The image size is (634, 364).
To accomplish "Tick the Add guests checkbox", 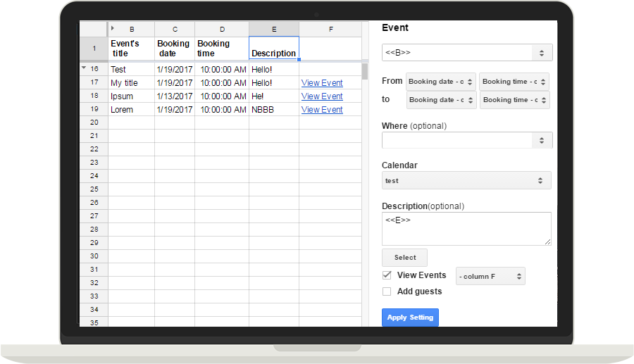I will tap(387, 291).
